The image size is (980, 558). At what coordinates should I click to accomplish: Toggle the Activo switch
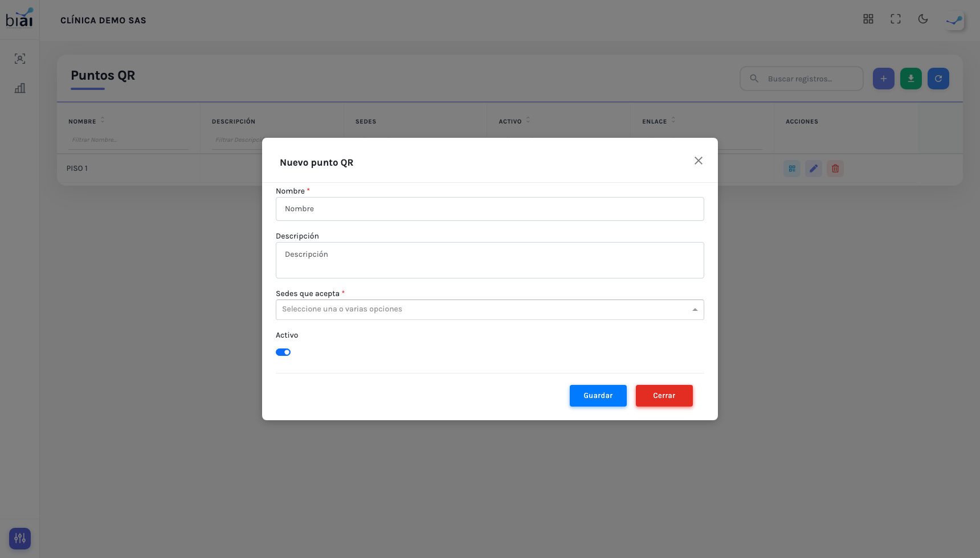pos(283,352)
